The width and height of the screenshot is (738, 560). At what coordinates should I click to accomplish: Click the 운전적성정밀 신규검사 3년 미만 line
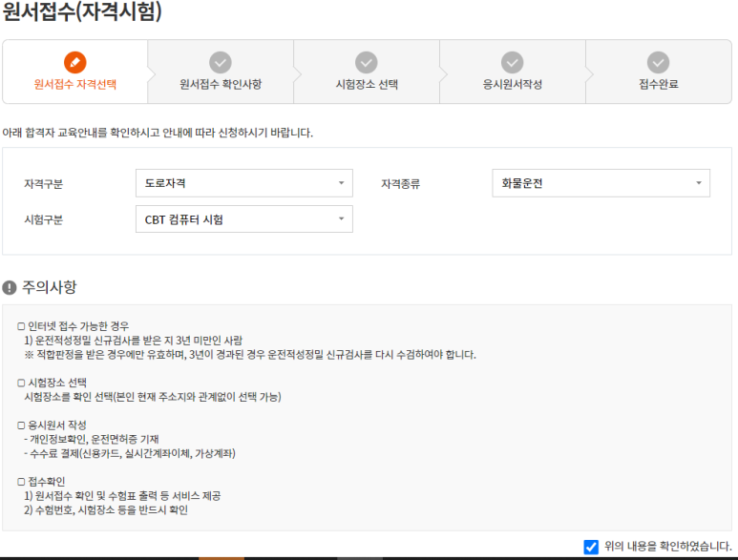(134, 341)
